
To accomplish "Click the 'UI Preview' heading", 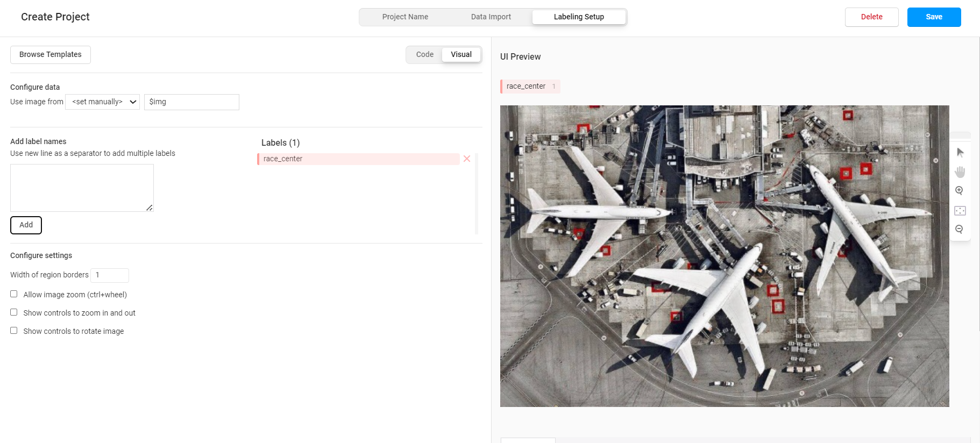I will click(x=520, y=56).
